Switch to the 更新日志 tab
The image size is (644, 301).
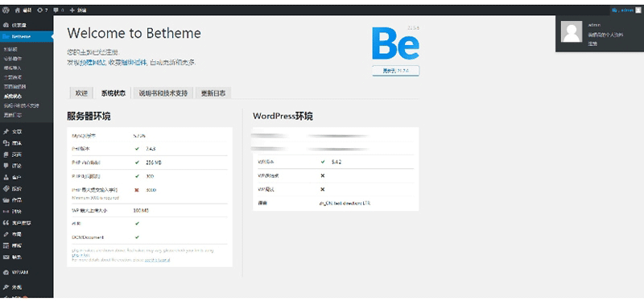tap(213, 93)
